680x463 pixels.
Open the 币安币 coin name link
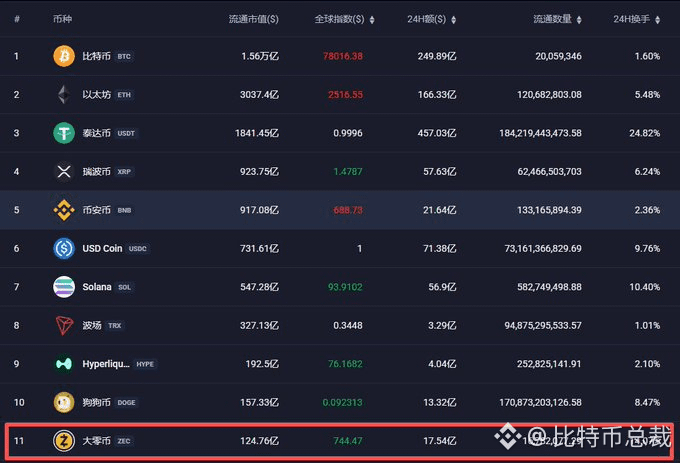pos(96,210)
